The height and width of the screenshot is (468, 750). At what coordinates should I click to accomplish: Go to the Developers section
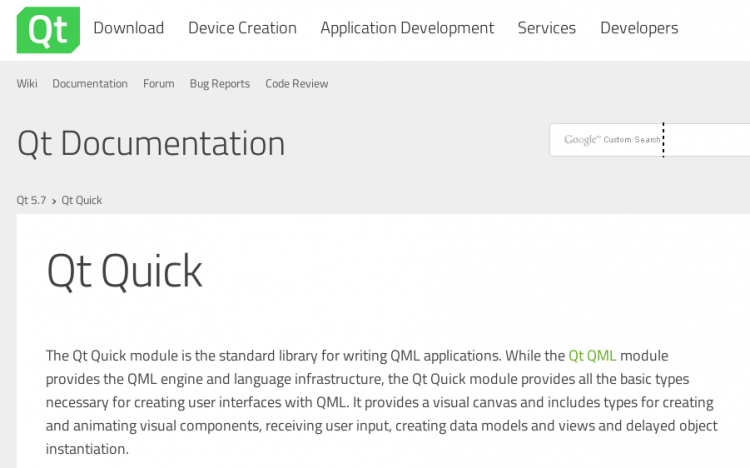tap(639, 28)
